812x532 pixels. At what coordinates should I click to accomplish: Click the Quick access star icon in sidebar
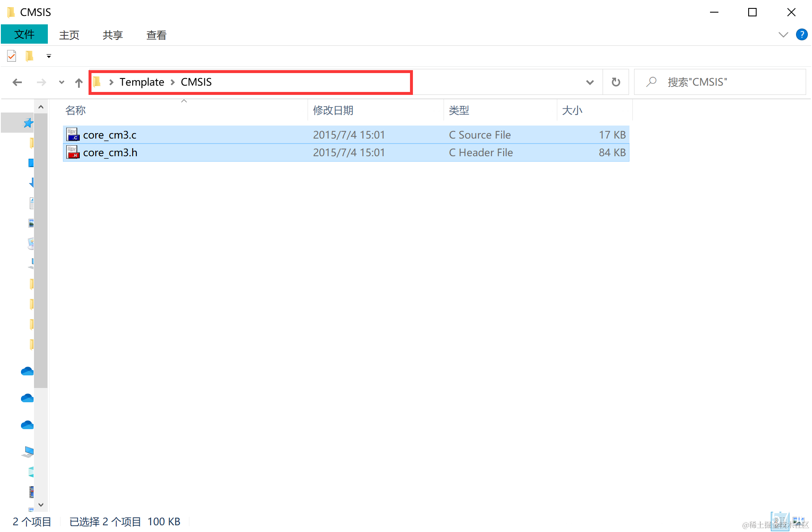(28, 123)
